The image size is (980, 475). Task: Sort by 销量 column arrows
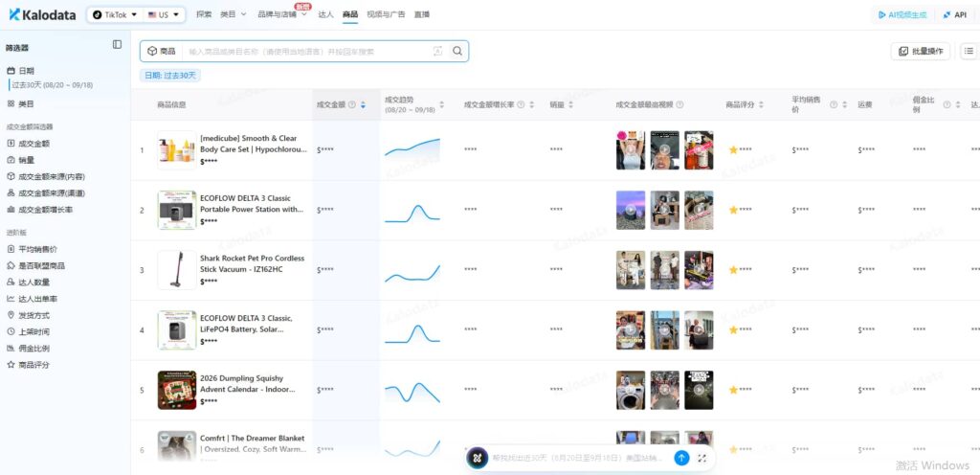point(570,104)
